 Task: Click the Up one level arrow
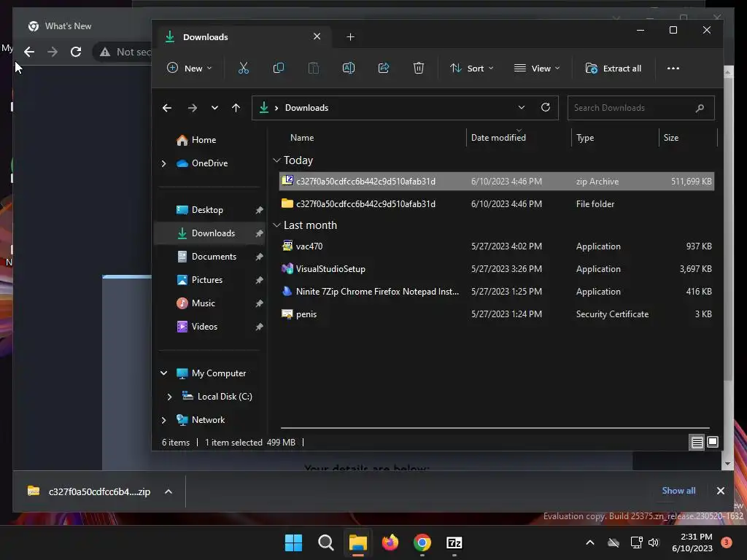coord(236,108)
